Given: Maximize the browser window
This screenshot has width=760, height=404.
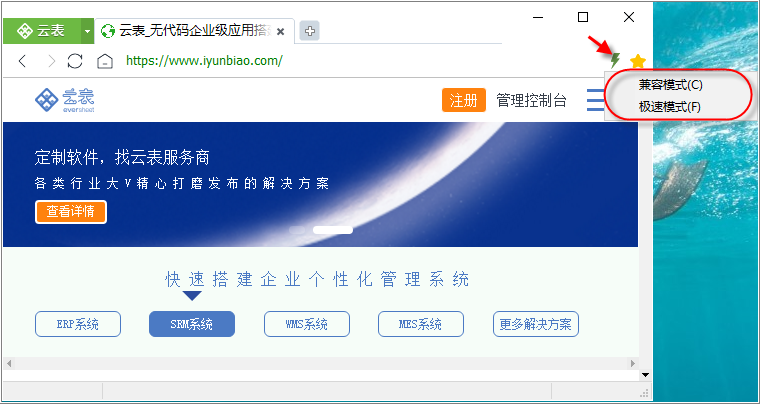Looking at the screenshot, I should (x=583, y=17).
